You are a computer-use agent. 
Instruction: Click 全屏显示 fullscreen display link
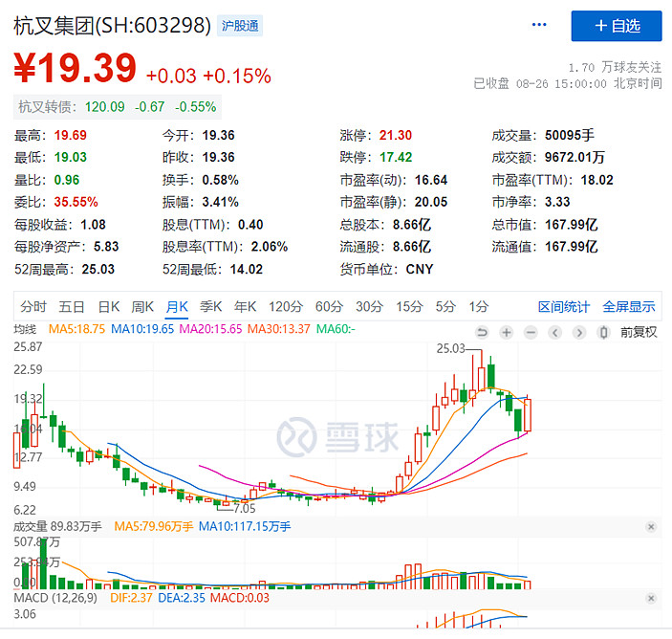(x=629, y=307)
